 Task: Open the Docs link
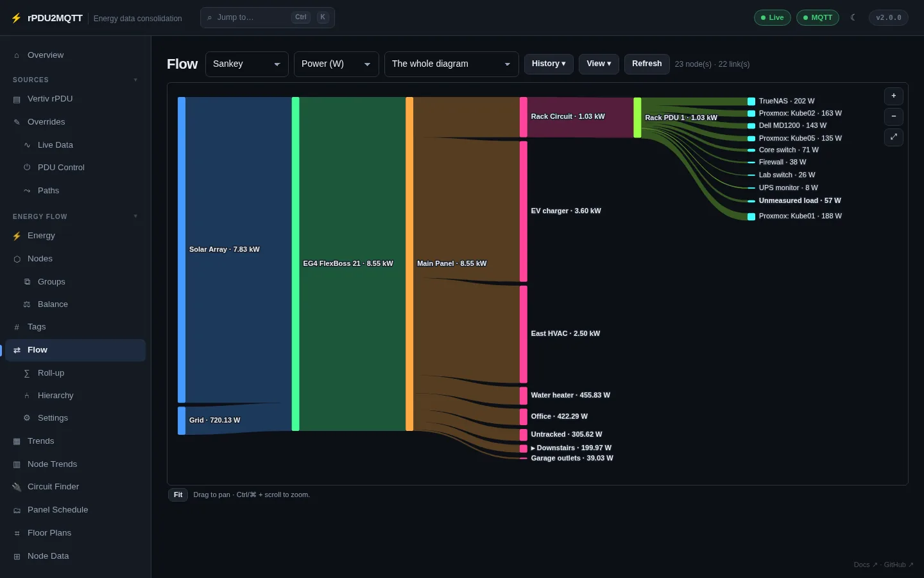click(865, 565)
